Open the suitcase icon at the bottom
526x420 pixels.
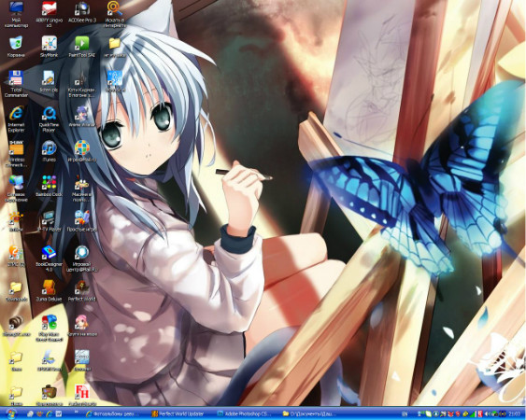coord(49,395)
